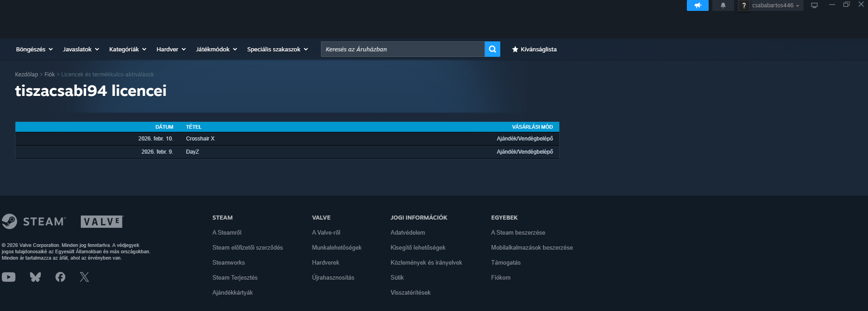Click the search magnifier button

click(492, 49)
